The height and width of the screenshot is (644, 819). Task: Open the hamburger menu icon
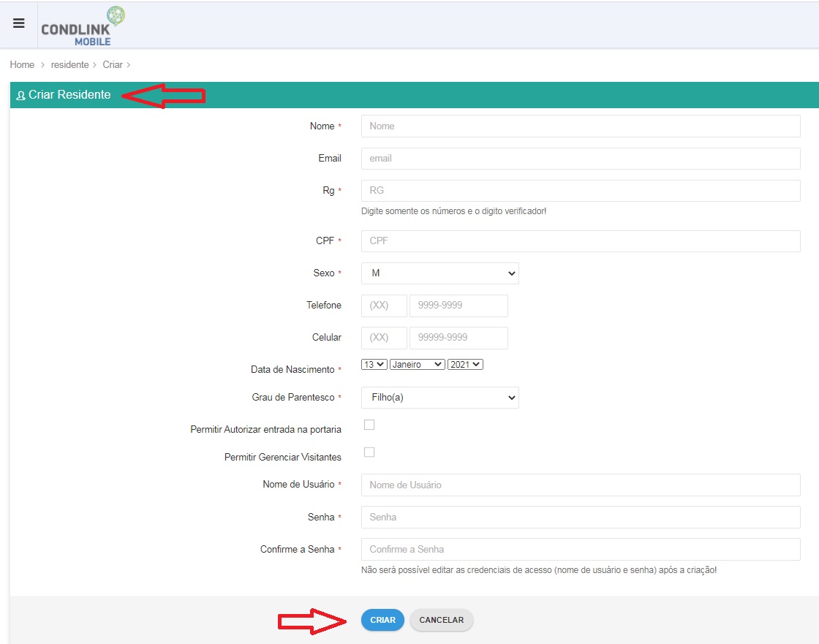click(19, 23)
